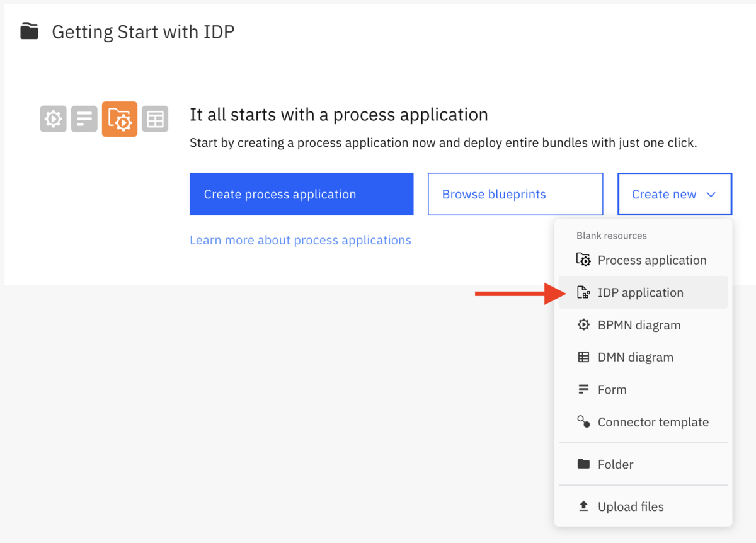Click the Upload files arrow icon
756x543 pixels.
point(583,506)
